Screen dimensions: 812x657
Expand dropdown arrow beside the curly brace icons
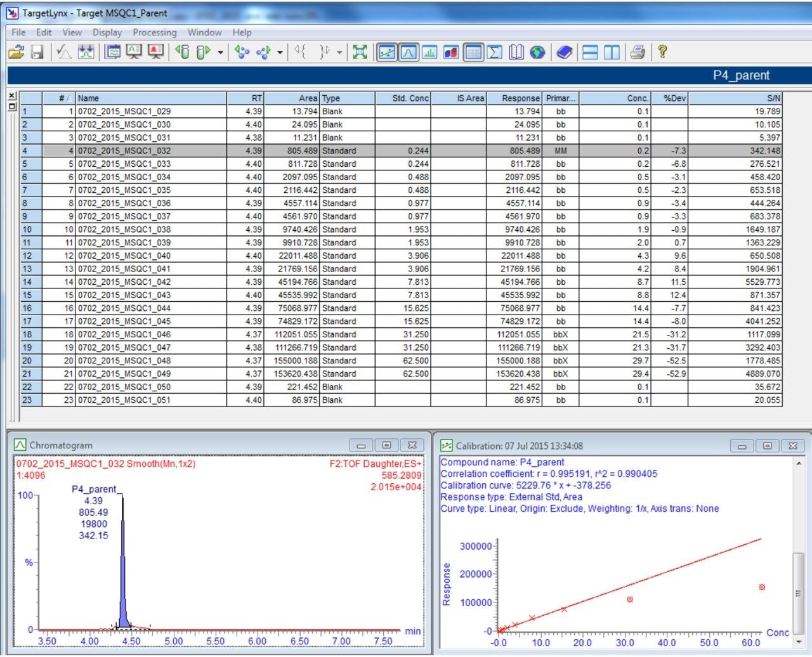pyautogui.click(x=339, y=53)
